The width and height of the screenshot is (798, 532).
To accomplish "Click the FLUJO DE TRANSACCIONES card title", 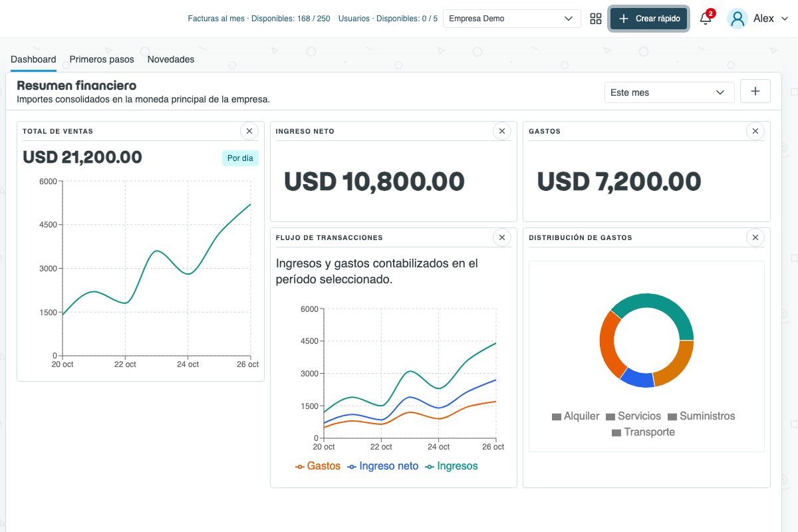I will click(329, 237).
